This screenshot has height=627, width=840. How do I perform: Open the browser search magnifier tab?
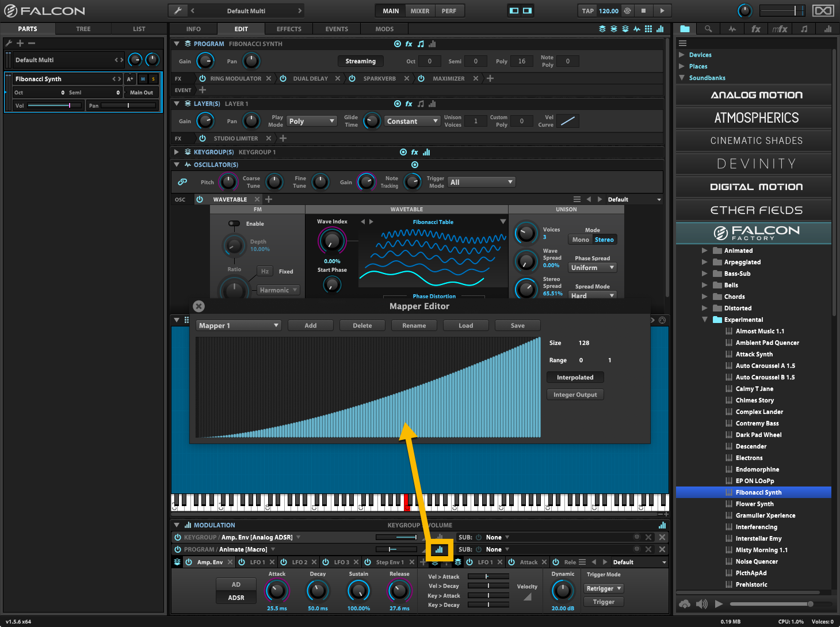[708, 29]
